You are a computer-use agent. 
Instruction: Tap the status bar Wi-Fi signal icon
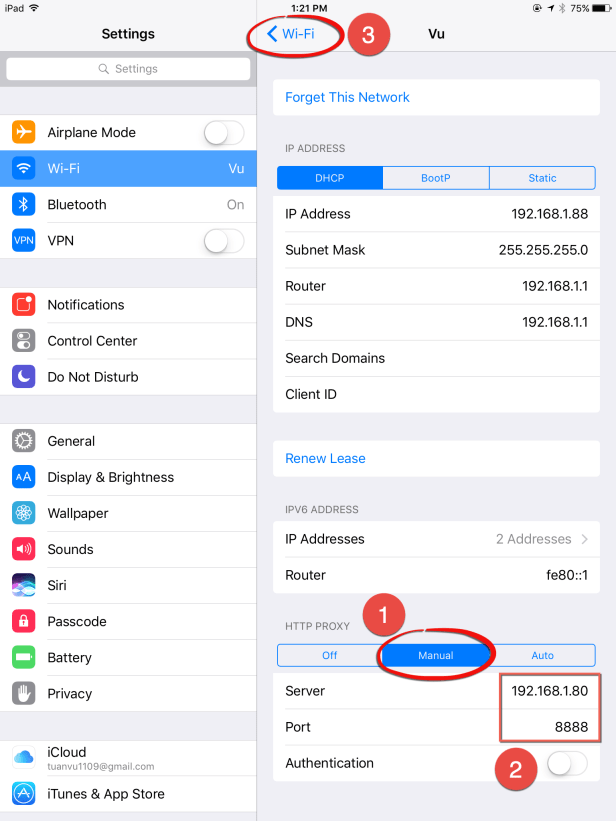pos(34,8)
